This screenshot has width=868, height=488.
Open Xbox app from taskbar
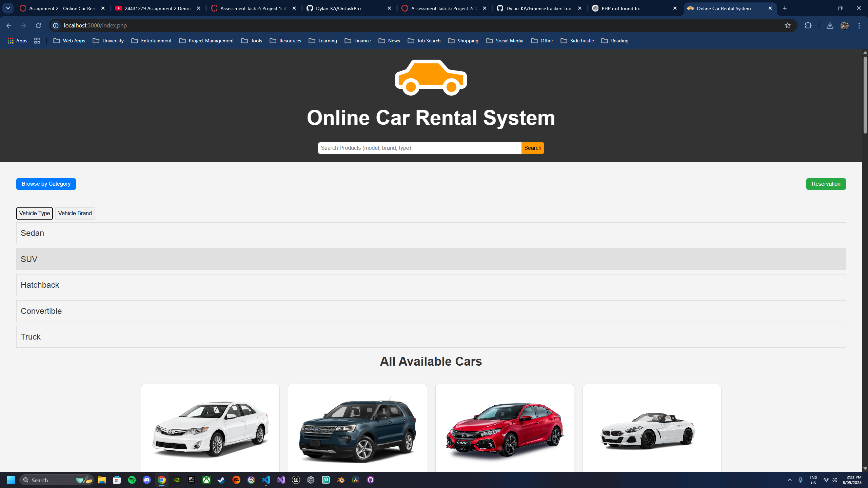(x=206, y=480)
